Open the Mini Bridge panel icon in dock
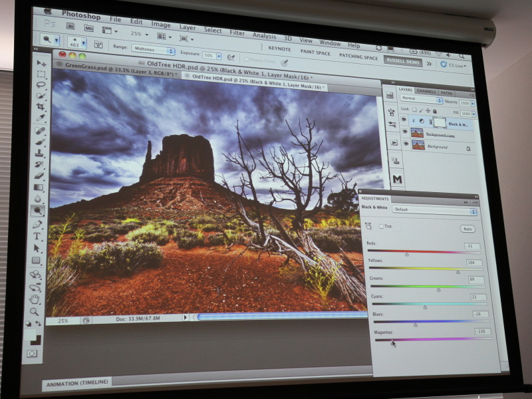The width and height of the screenshot is (532, 399). click(390, 96)
